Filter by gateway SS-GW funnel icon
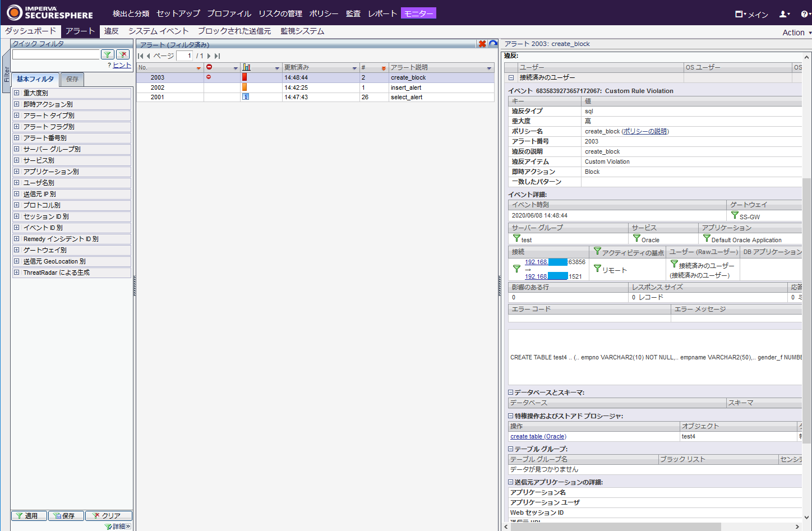The image size is (812, 531). 735,215
